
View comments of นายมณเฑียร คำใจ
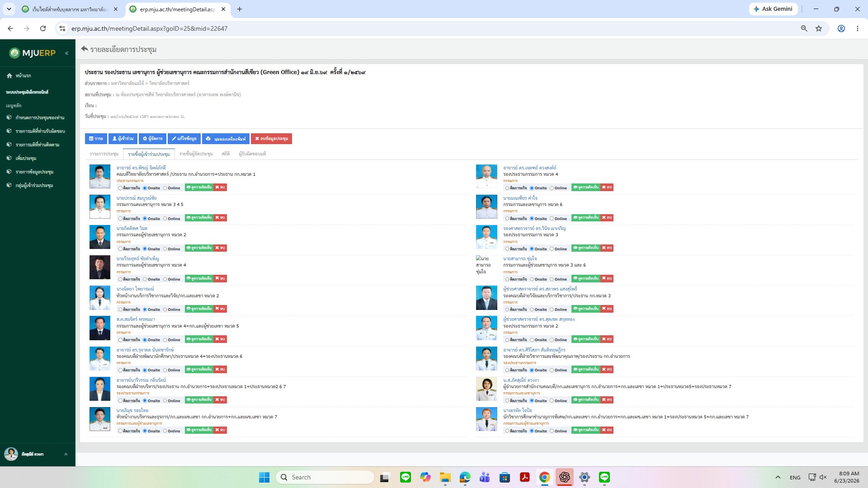click(x=586, y=218)
